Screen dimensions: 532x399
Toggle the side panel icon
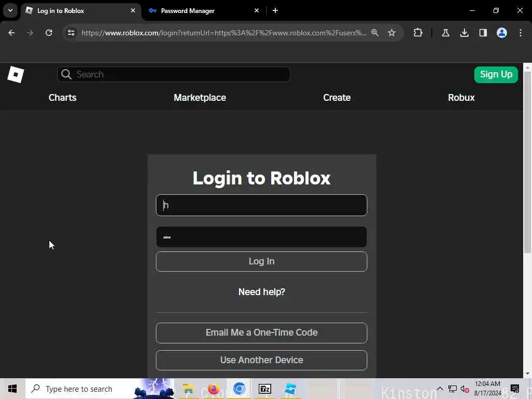pyautogui.click(x=483, y=33)
